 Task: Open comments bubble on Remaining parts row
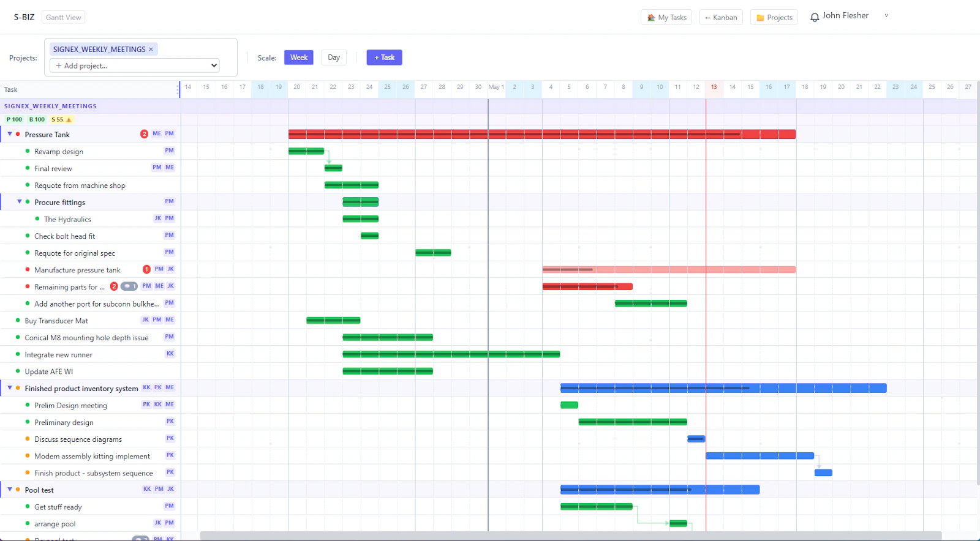tap(129, 286)
